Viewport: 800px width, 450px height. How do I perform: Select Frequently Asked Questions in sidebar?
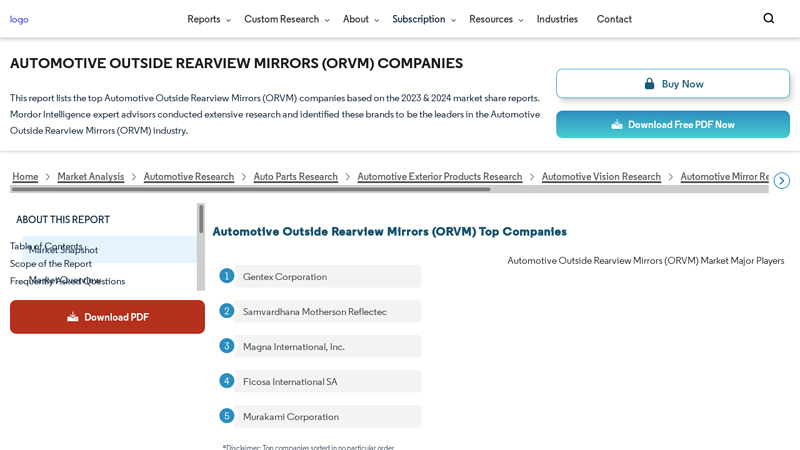coord(67,281)
